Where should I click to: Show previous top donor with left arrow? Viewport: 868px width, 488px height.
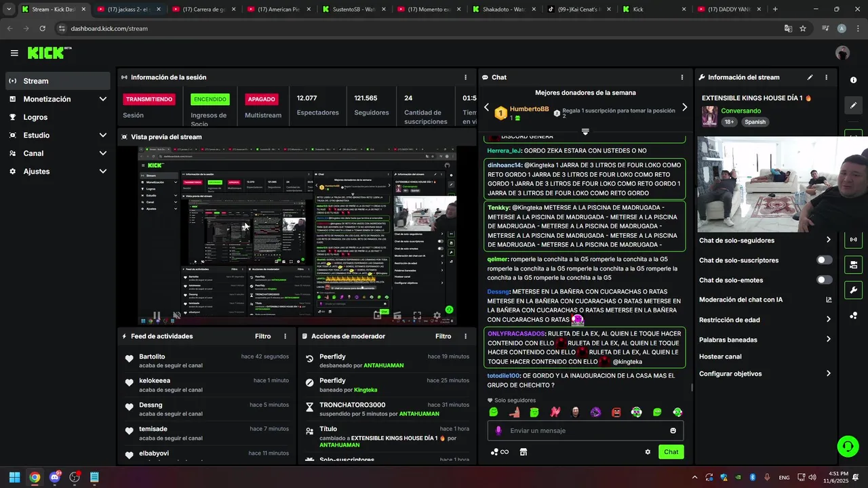[486, 107]
